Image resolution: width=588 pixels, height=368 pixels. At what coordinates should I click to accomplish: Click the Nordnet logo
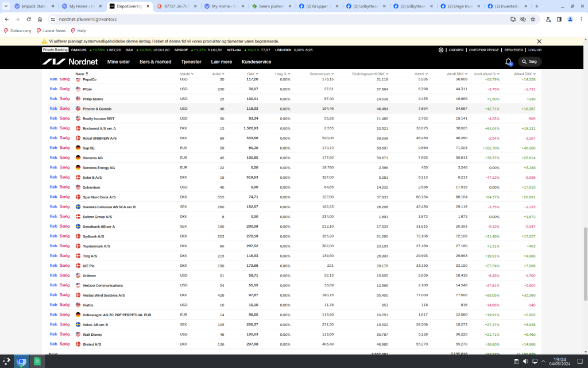[63, 62]
